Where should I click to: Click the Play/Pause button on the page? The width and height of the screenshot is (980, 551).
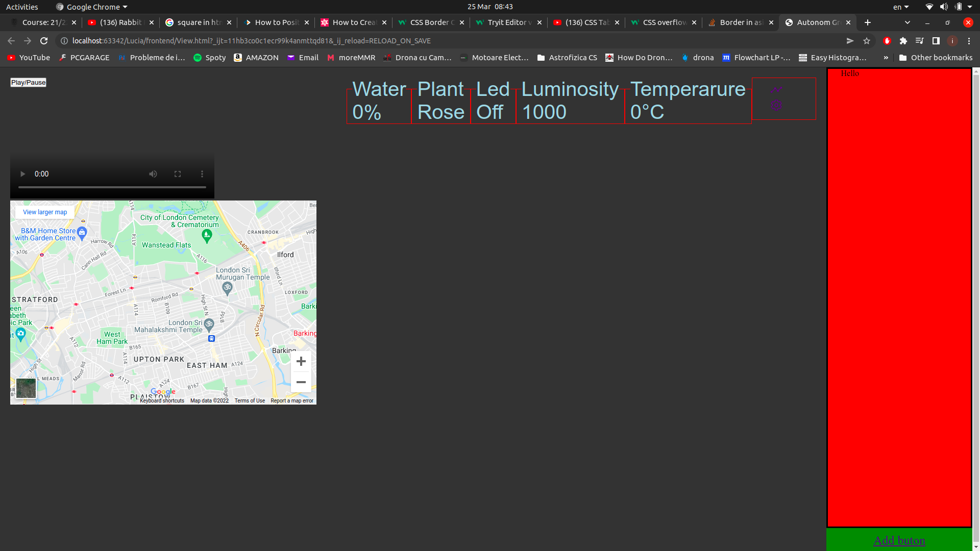point(28,82)
